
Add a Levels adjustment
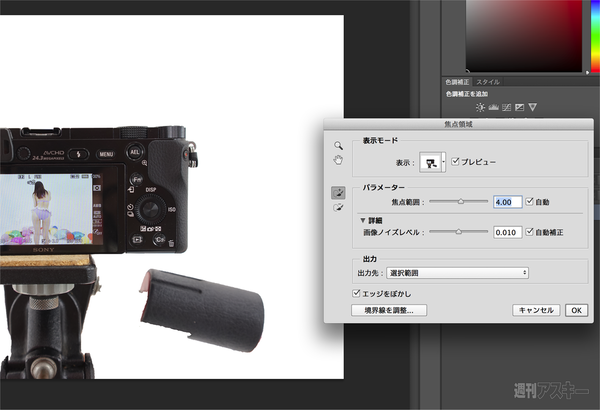(x=493, y=107)
